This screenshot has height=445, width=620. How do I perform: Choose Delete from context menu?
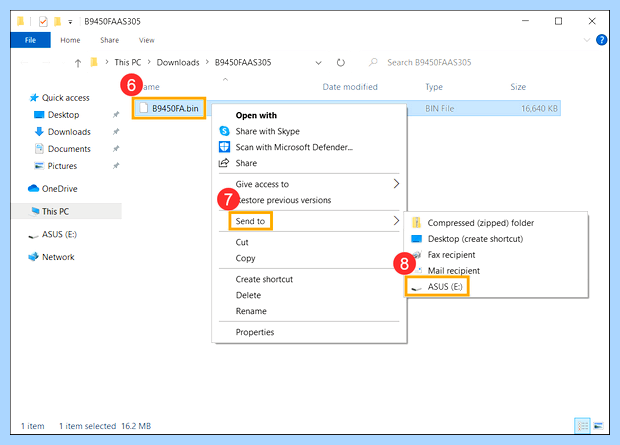click(x=248, y=295)
